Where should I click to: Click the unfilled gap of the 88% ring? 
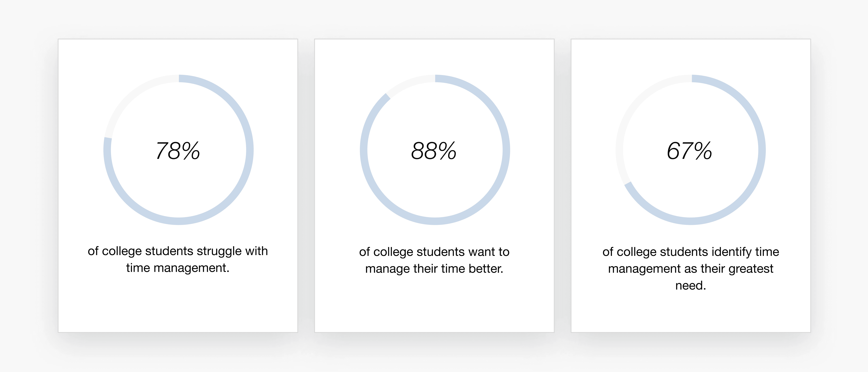(x=409, y=84)
